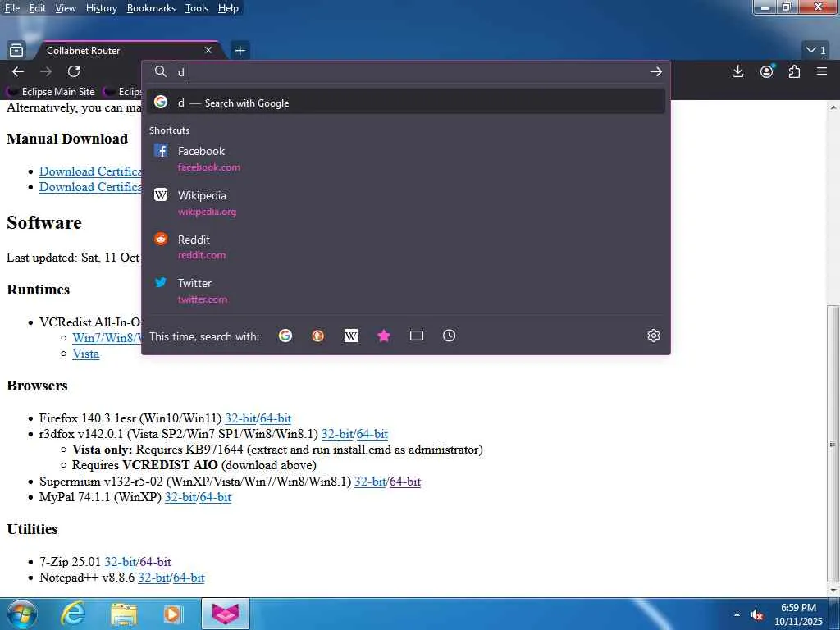Close the Collabnet Router tab
Screen dimensions: 840x630
pos(208,50)
